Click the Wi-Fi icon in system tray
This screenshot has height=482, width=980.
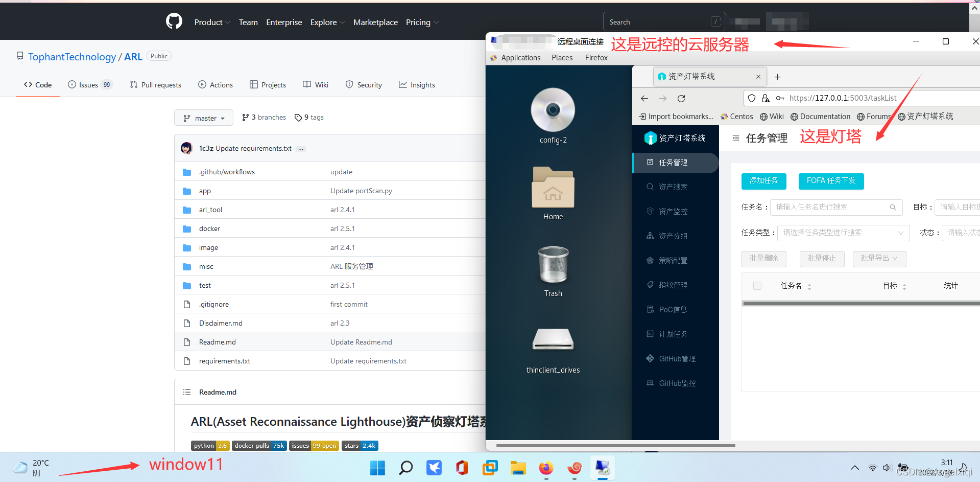[x=873, y=468]
